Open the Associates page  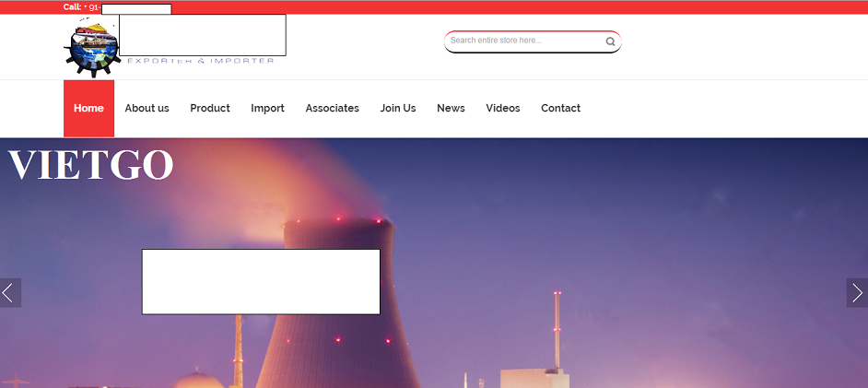click(332, 109)
